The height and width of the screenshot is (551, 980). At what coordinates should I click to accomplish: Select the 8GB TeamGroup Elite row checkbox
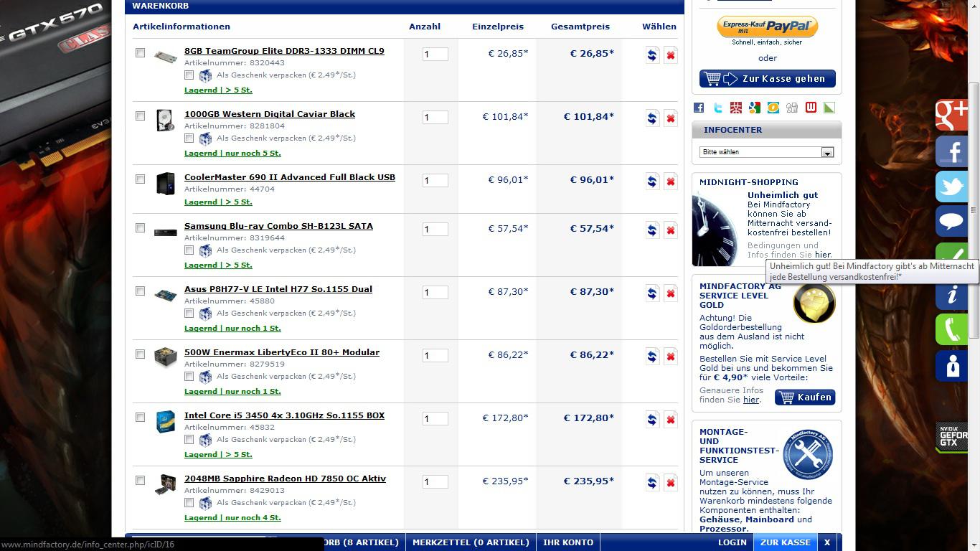pyautogui.click(x=140, y=53)
